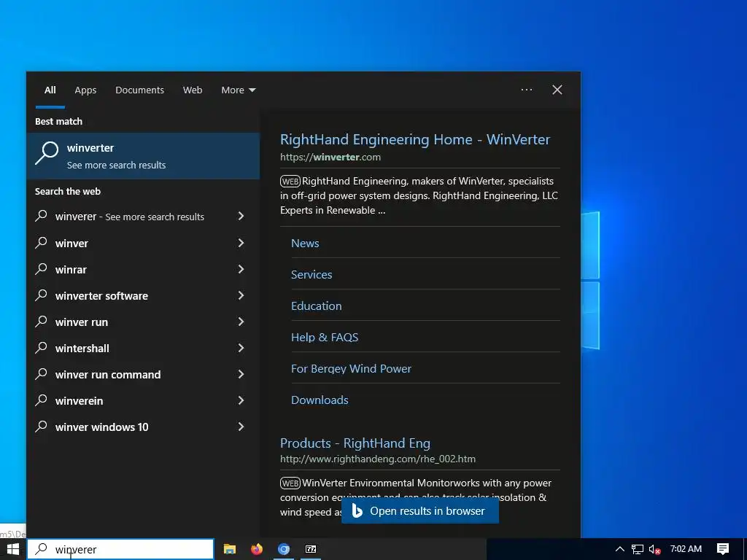
Task: Click search icon next to winverein
Action: tap(42, 400)
